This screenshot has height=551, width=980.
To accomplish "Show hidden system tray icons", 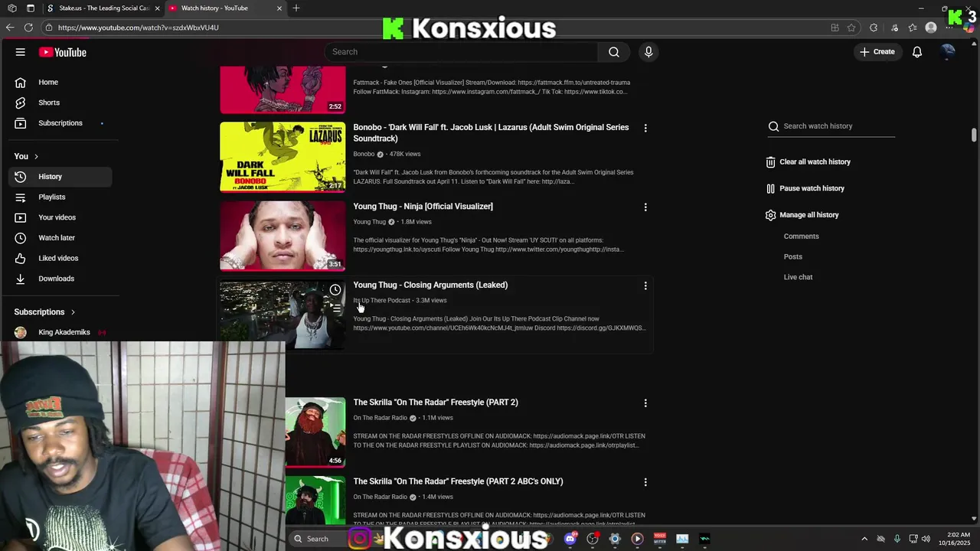I will pyautogui.click(x=864, y=539).
